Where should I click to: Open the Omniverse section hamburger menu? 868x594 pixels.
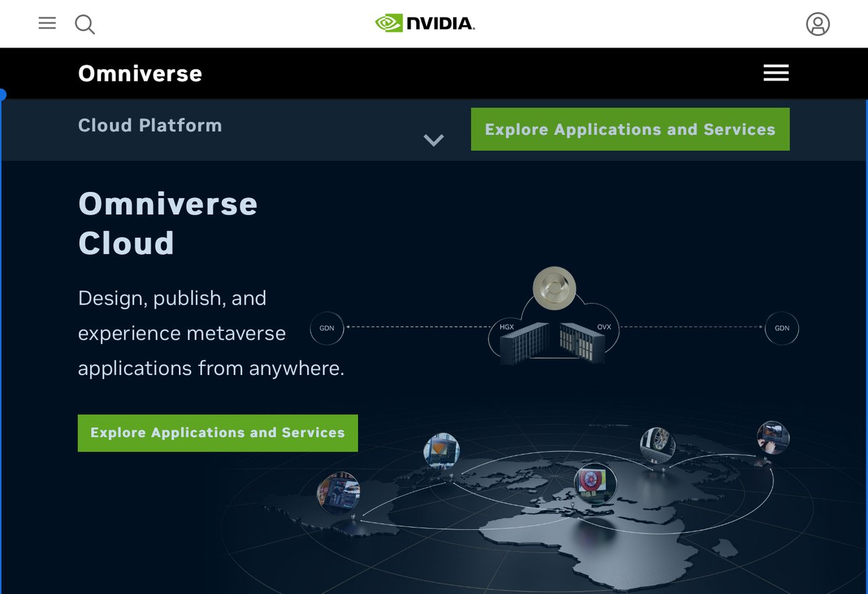point(776,73)
